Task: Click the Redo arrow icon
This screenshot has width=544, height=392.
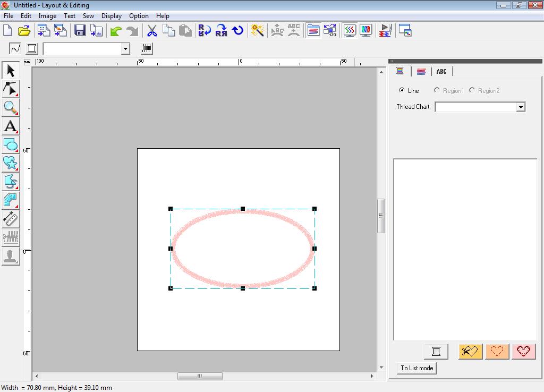Action: pyautogui.click(x=132, y=30)
